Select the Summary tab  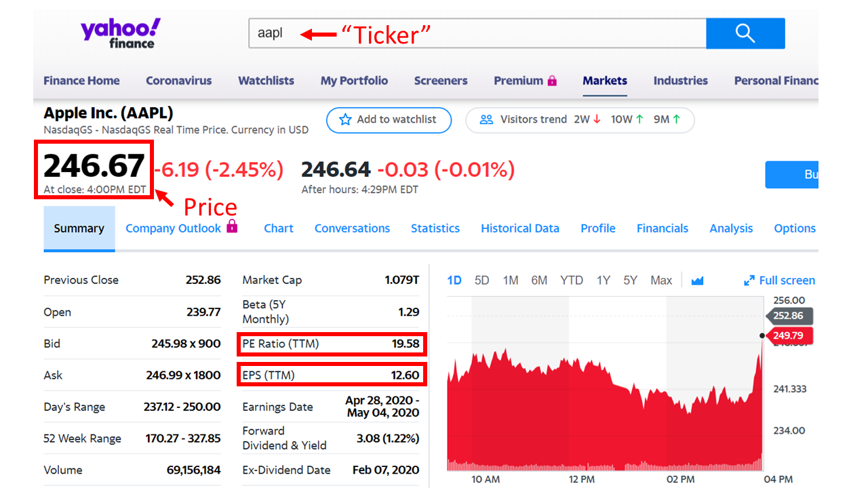point(79,228)
